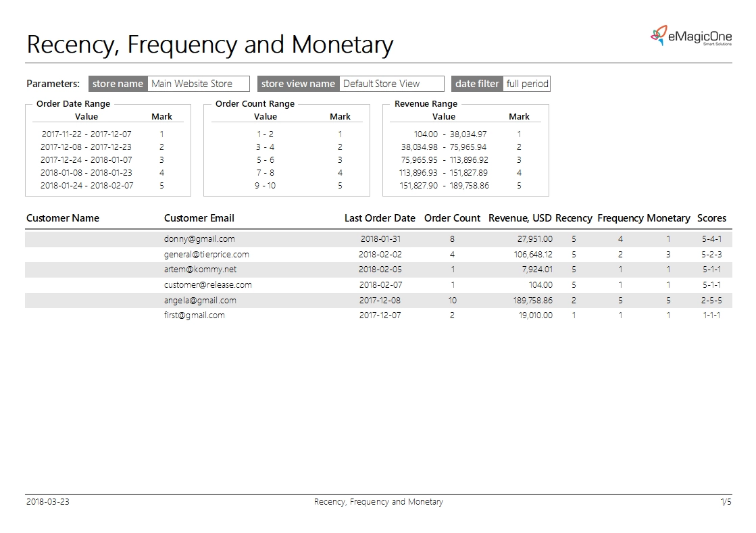This screenshot has height=533, width=756.
Task: Select date range 2017-11-22 - 2017-12-07
Action: pyautogui.click(x=86, y=134)
